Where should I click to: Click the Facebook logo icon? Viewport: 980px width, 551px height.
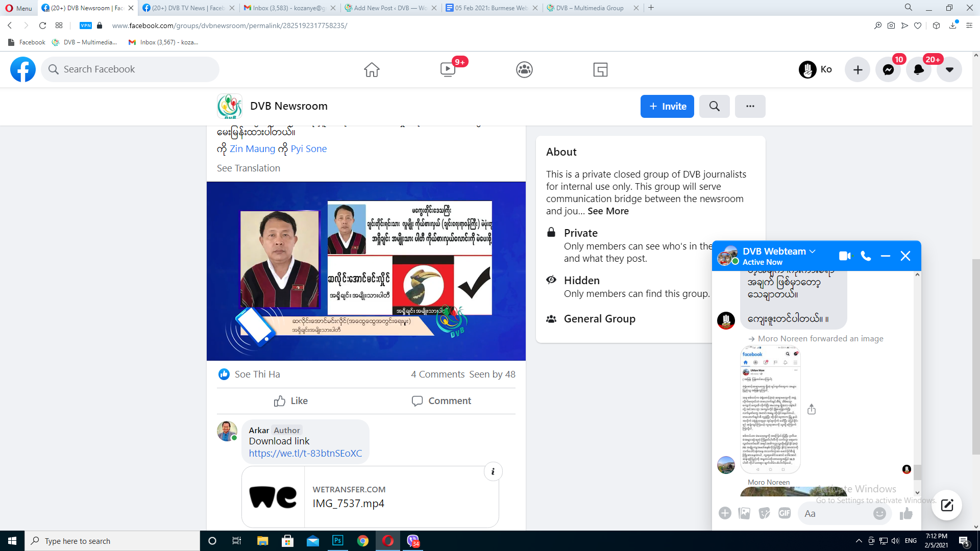[23, 69]
